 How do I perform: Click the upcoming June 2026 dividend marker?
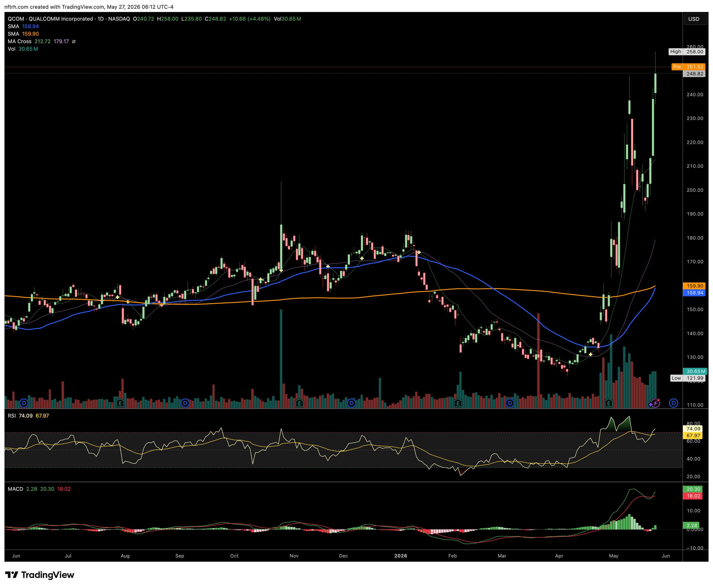click(674, 403)
